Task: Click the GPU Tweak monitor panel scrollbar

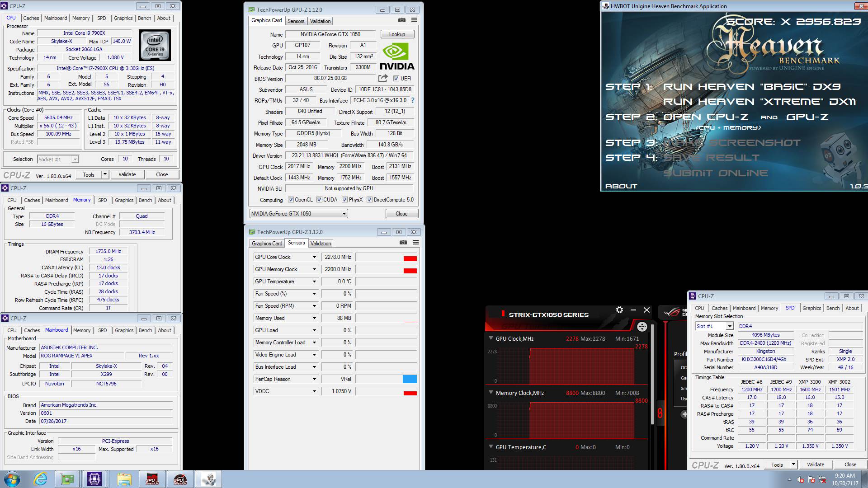Action: click(x=652, y=375)
